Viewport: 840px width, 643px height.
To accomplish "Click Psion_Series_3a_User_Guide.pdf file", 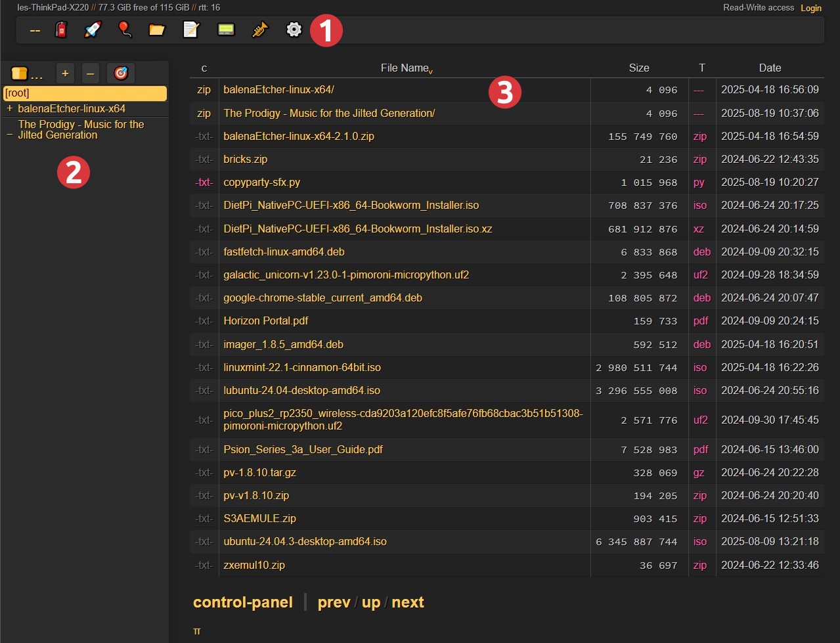I will (303, 449).
